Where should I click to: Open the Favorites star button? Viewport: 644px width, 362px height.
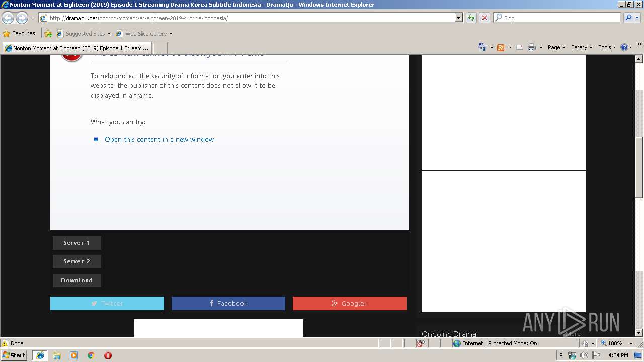point(19,34)
